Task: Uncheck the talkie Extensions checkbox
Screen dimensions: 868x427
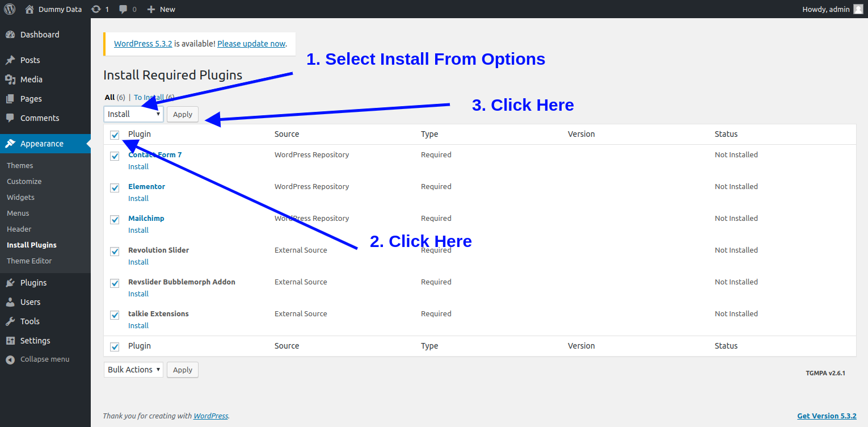Action: pos(115,315)
